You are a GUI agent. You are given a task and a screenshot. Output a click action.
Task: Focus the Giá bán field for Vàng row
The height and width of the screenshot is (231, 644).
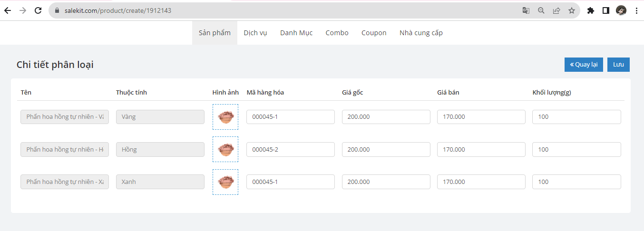[481, 117]
